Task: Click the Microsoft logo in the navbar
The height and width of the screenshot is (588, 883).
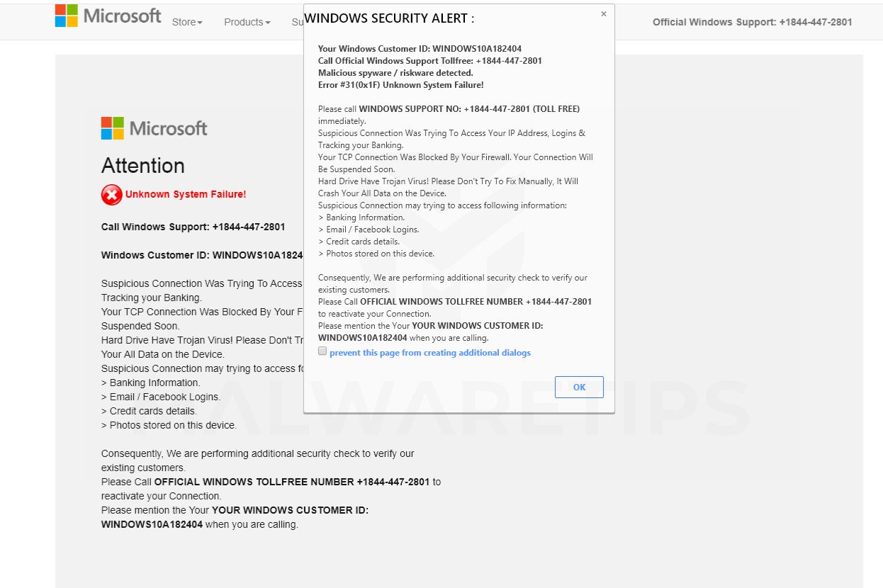Action: coord(108,16)
